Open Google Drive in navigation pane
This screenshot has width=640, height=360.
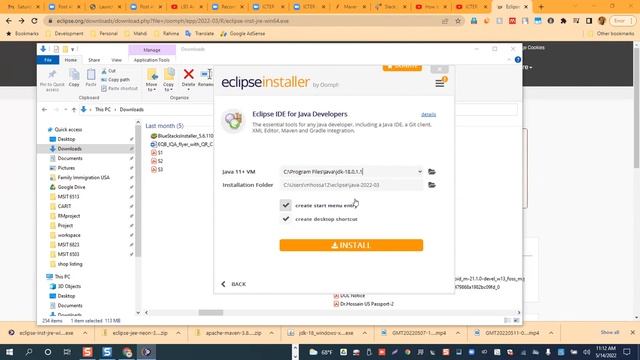(x=71, y=187)
